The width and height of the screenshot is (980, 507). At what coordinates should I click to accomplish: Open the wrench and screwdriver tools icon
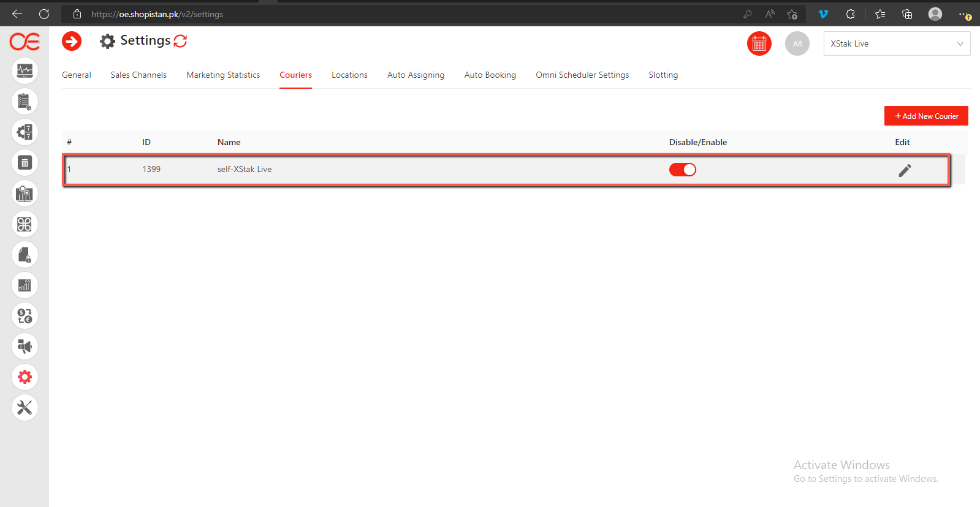[x=25, y=408]
